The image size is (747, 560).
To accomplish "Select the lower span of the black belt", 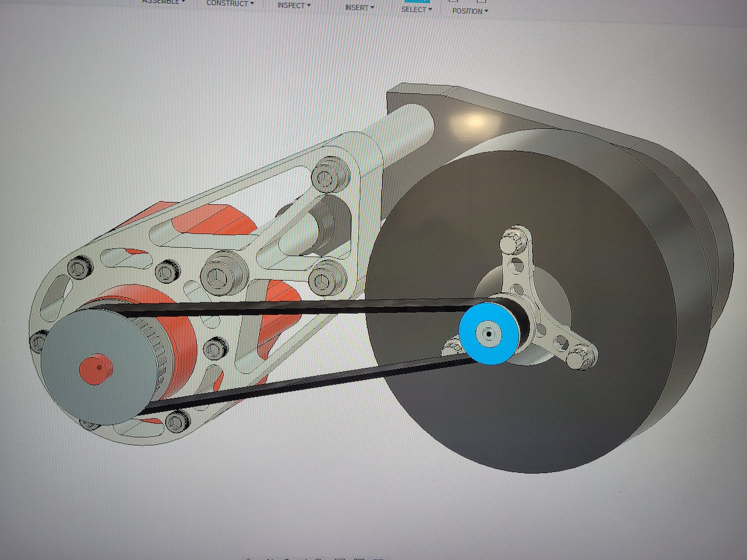I will (x=310, y=382).
